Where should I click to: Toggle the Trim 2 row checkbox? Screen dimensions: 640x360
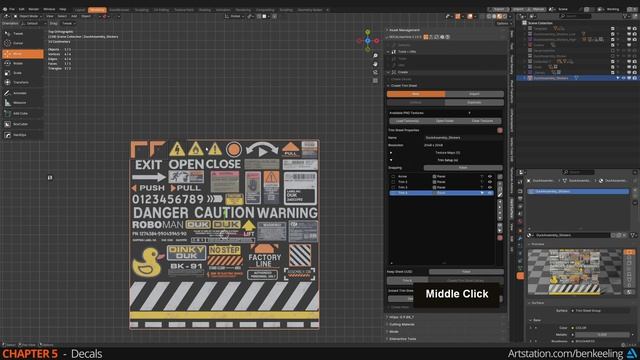(x=393, y=187)
